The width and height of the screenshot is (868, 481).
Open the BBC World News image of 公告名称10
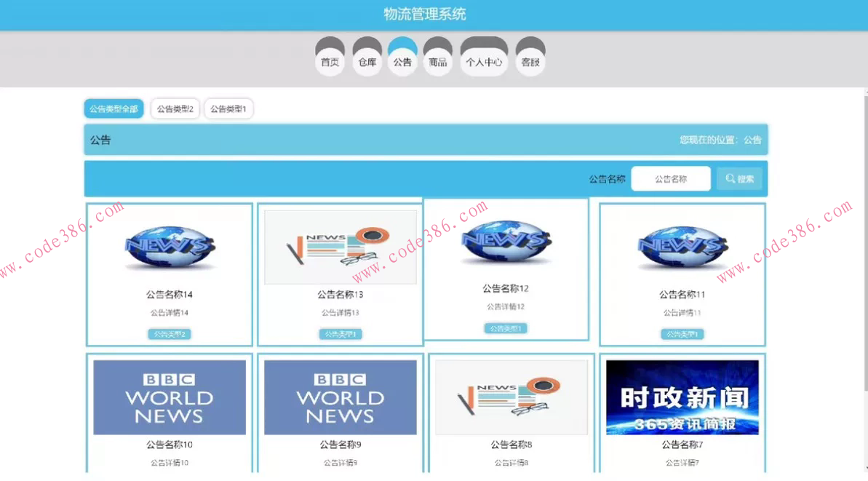[x=169, y=397]
